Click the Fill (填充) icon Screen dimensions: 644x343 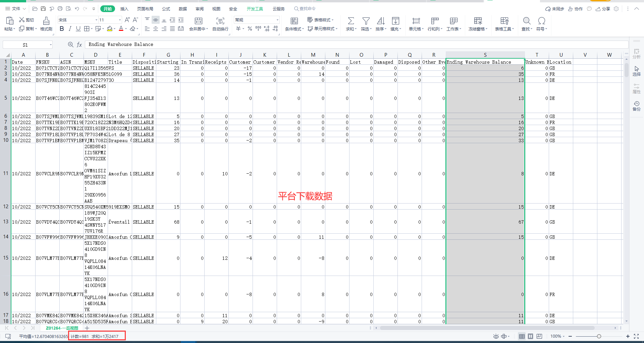[395, 21]
